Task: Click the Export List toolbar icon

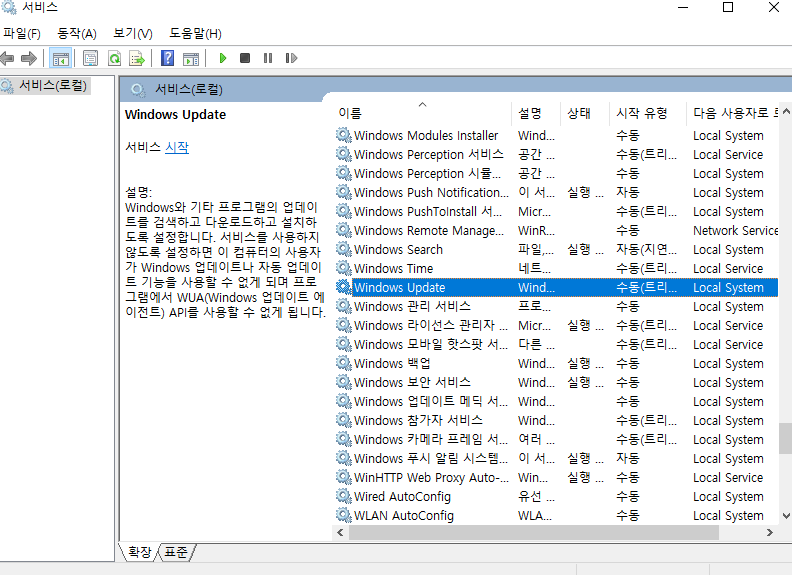Action: (137, 59)
